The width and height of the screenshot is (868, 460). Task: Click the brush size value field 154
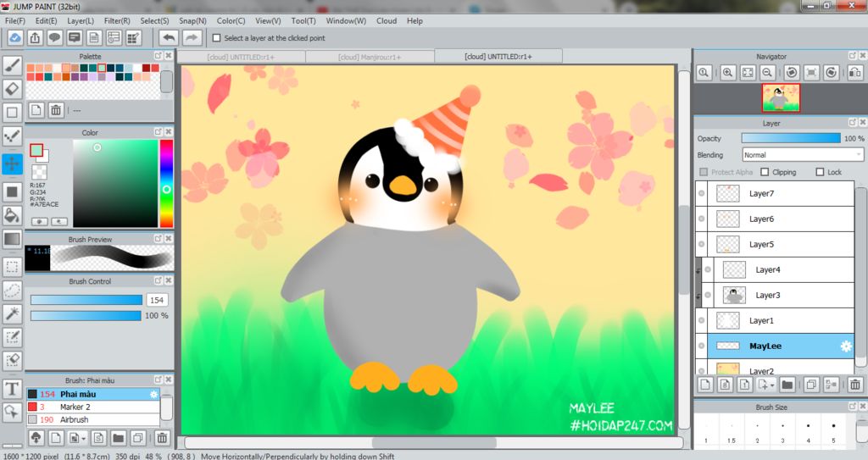click(157, 300)
